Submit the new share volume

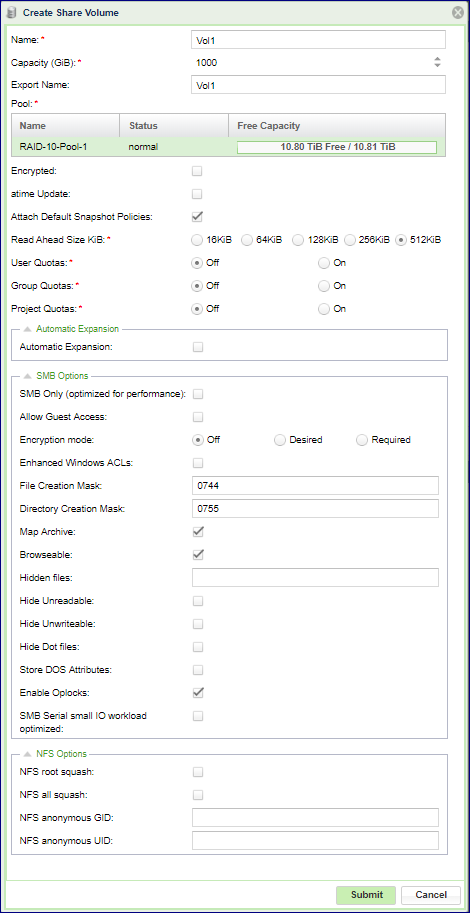(366, 895)
